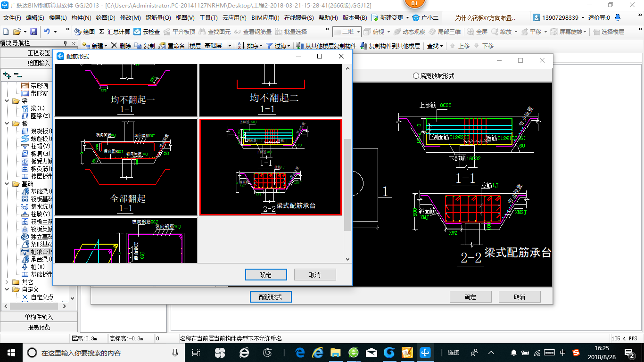644x362 pixels.
Task: Select 集水坑 in the component tree
Action: (37, 206)
